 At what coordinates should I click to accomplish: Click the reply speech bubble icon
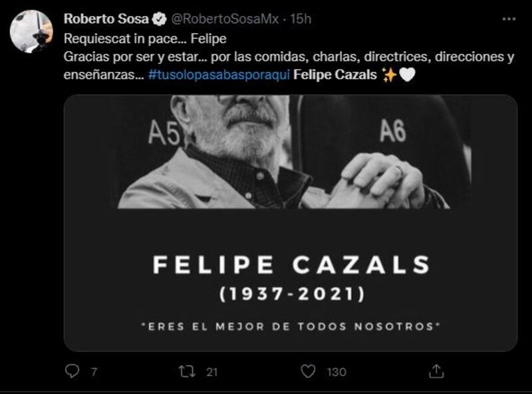(x=72, y=371)
